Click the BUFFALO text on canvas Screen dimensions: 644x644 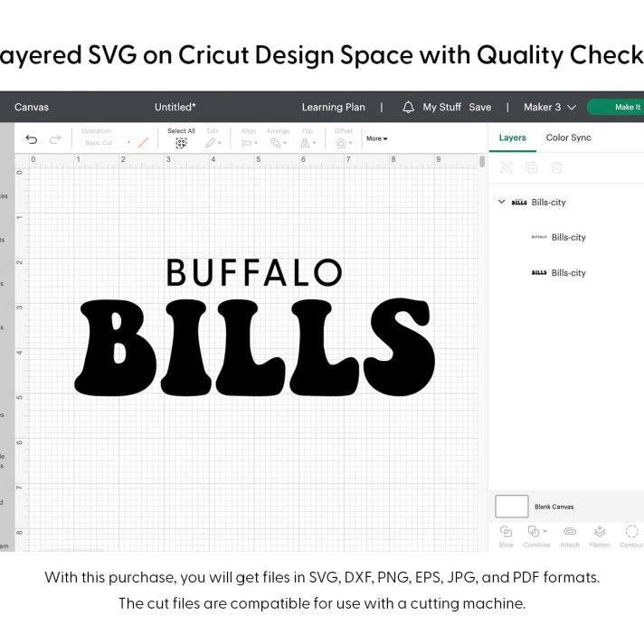pyautogui.click(x=254, y=272)
